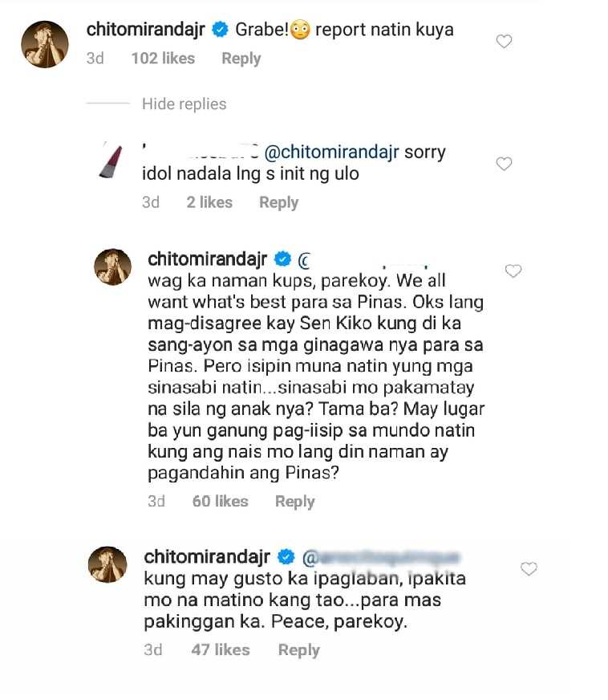Like the "wag ka naman kups" reply
The image size is (608, 700).
coord(513,271)
